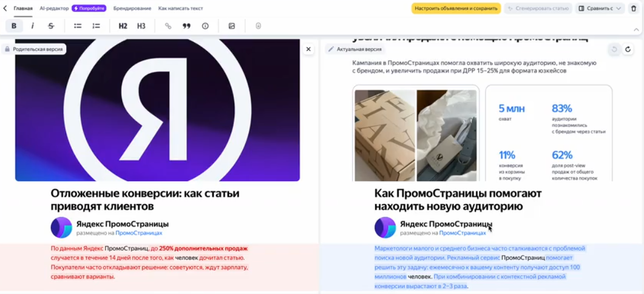Toggle italic formatting
The width and height of the screenshot is (644, 294).
(x=32, y=26)
